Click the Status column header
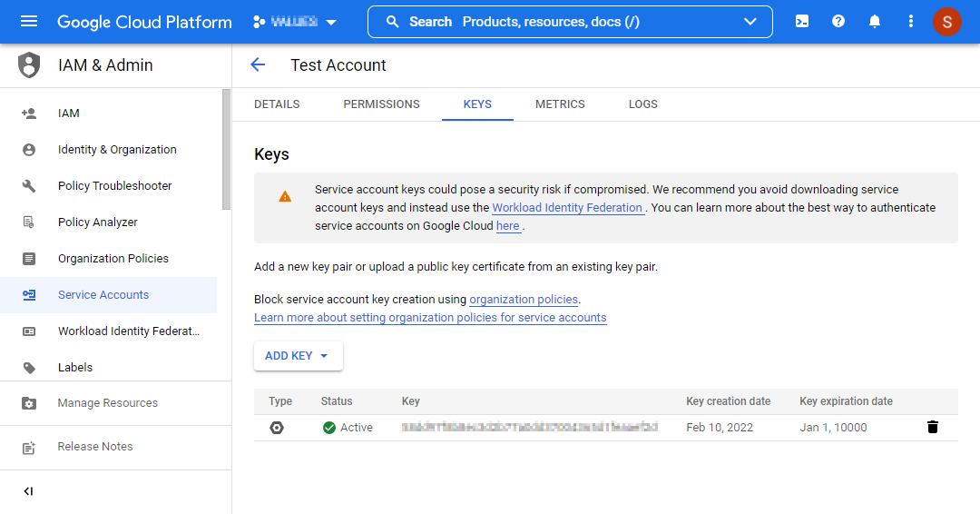This screenshot has width=980, height=514. 337,401
